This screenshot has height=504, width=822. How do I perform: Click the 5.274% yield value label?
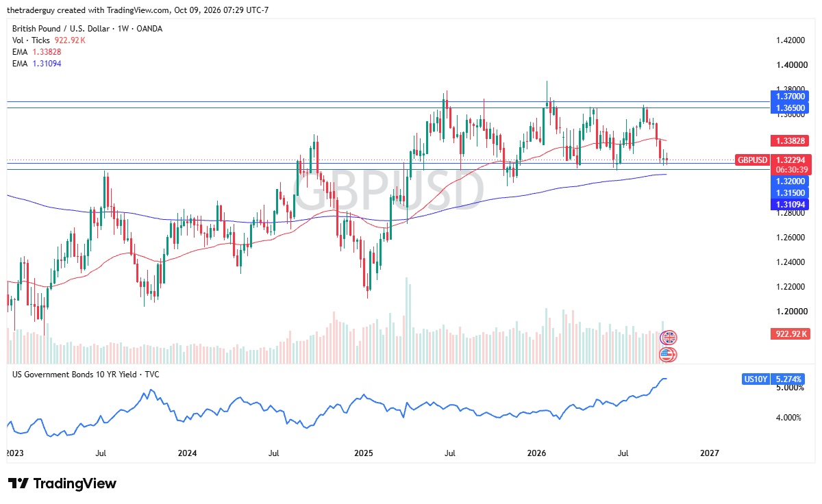pos(787,378)
